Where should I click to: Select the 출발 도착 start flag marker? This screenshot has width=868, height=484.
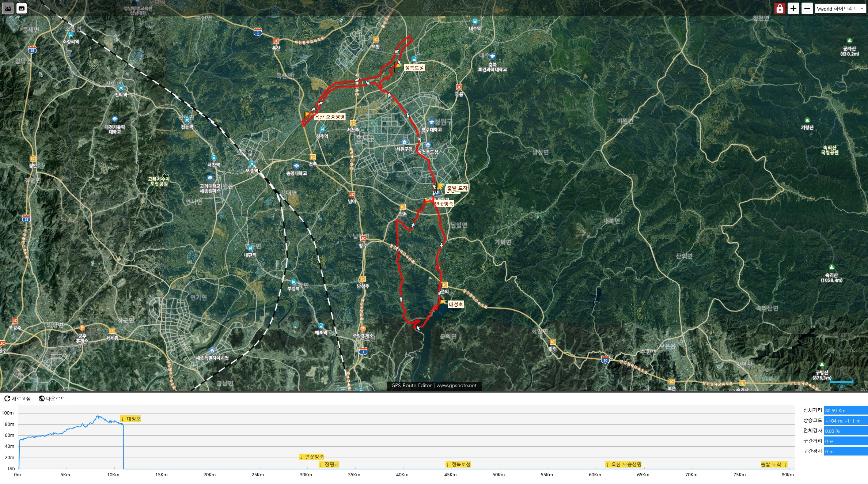[x=440, y=187]
